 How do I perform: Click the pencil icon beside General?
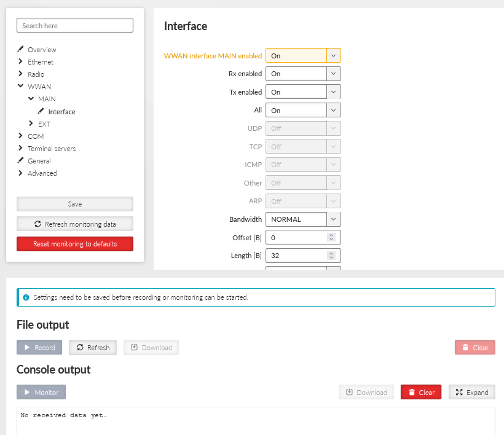20,160
